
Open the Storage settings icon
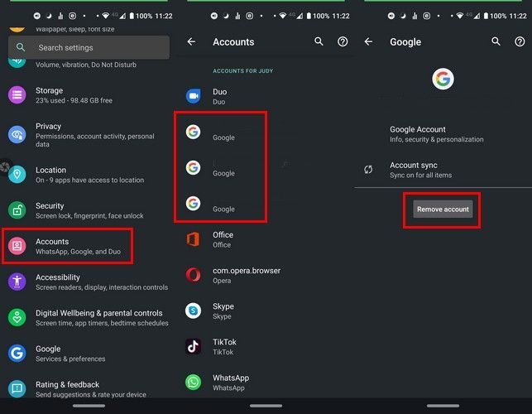[x=17, y=95]
